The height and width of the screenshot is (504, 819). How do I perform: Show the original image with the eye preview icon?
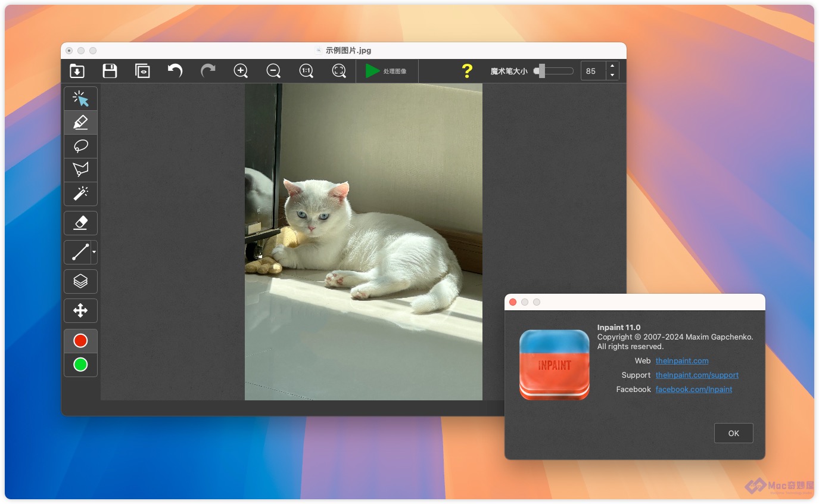pos(142,71)
